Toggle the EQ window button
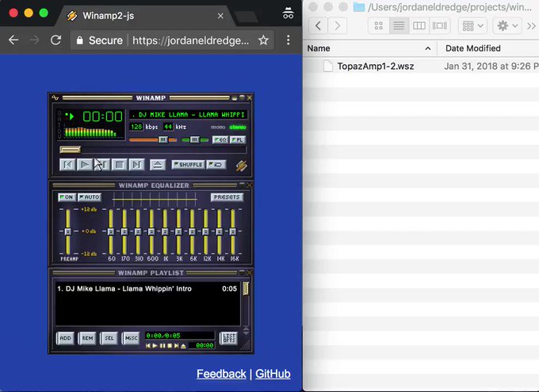539x392 pixels. coord(220,140)
